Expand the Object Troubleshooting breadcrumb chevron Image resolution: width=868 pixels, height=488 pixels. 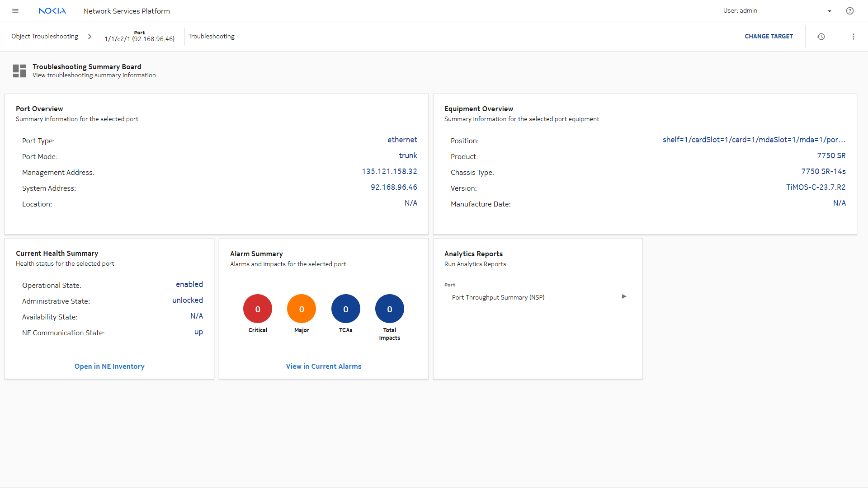[x=90, y=37]
